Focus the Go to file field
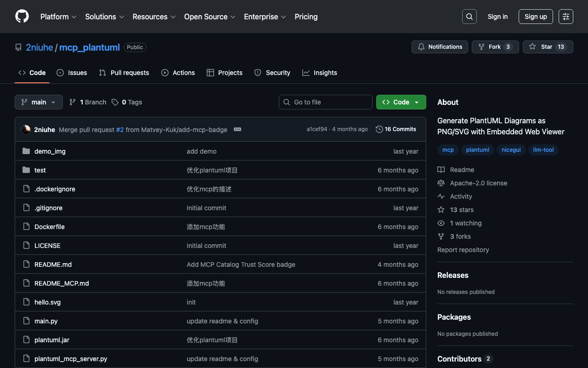 click(326, 102)
